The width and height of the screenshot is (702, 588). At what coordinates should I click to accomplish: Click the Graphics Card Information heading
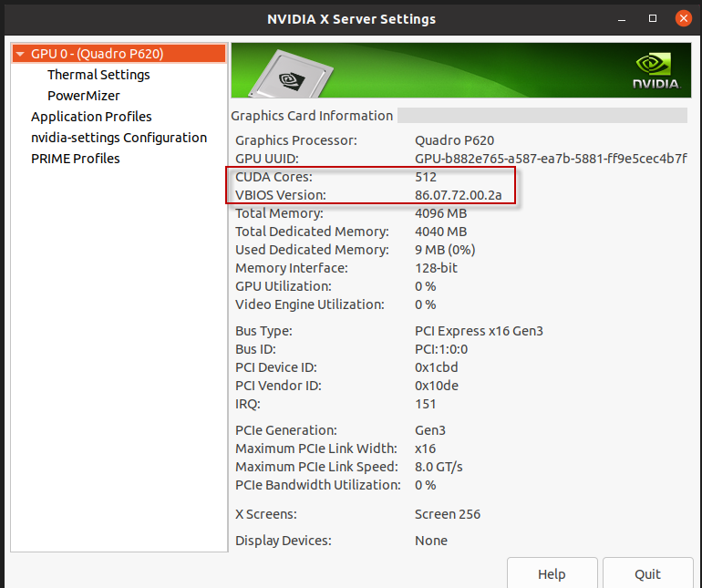(x=312, y=116)
